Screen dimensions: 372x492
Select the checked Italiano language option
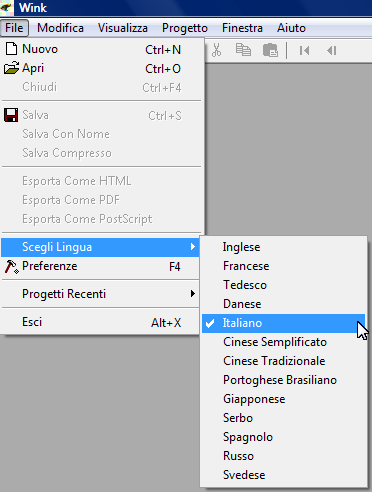pyautogui.click(x=283, y=323)
